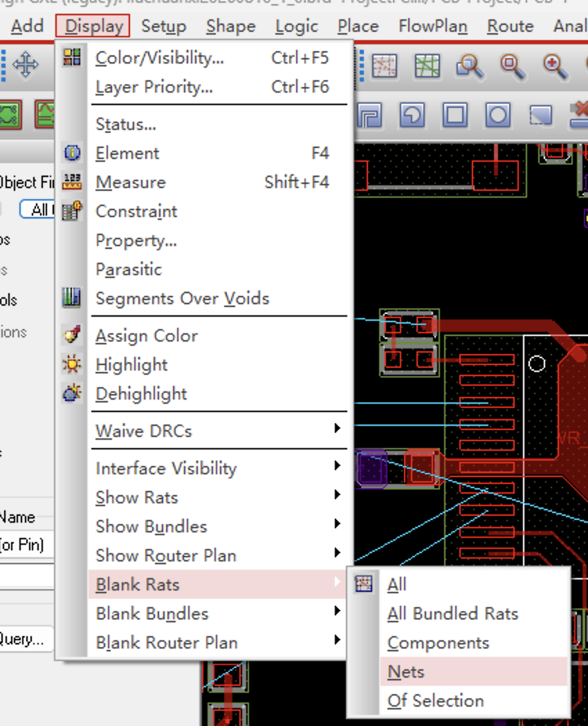Expand the Show Rats submenu

(x=217, y=498)
